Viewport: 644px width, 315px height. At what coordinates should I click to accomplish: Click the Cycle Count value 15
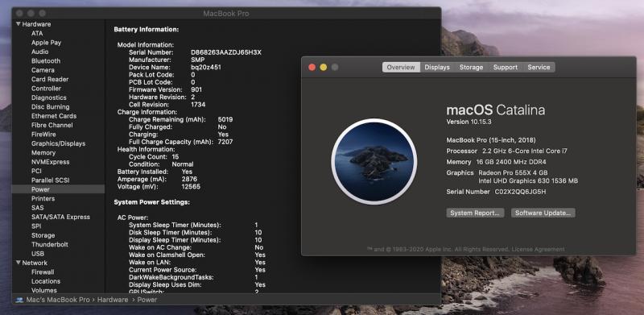175,156
